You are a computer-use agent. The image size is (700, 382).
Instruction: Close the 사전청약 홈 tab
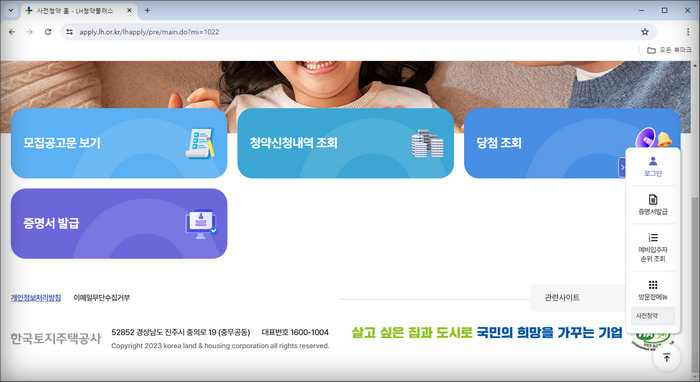tap(129, 10)
